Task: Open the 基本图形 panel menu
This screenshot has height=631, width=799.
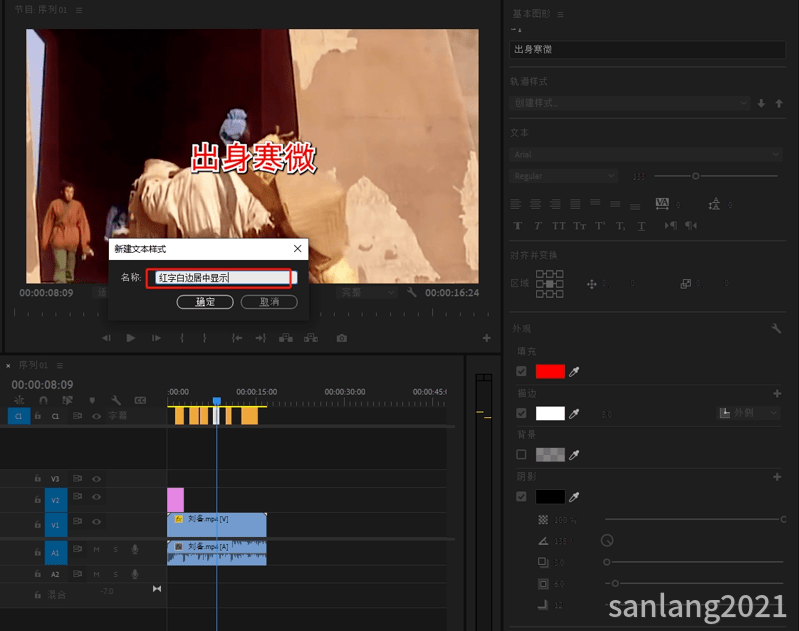Action: tap(560, 14)
